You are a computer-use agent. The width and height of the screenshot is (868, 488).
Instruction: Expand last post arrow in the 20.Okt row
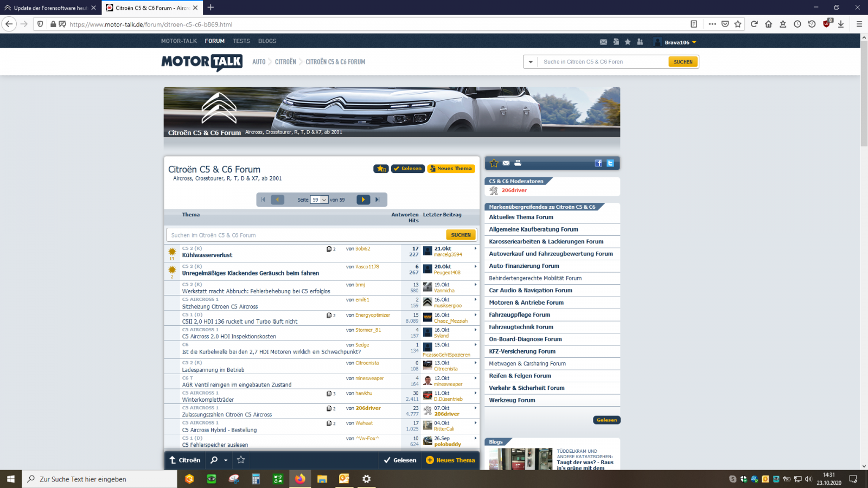(x=475, y=266)
